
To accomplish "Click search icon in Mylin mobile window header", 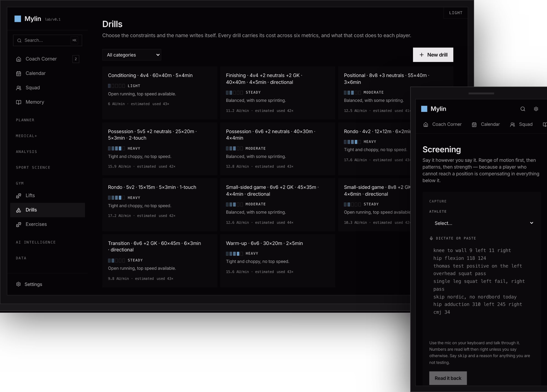I will click(x=523, y=109).
